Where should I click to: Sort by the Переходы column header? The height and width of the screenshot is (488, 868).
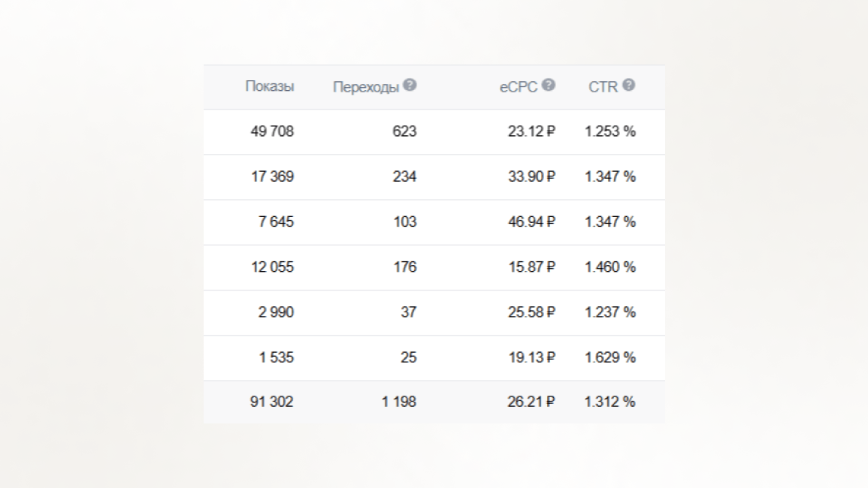tap(366, 87)
